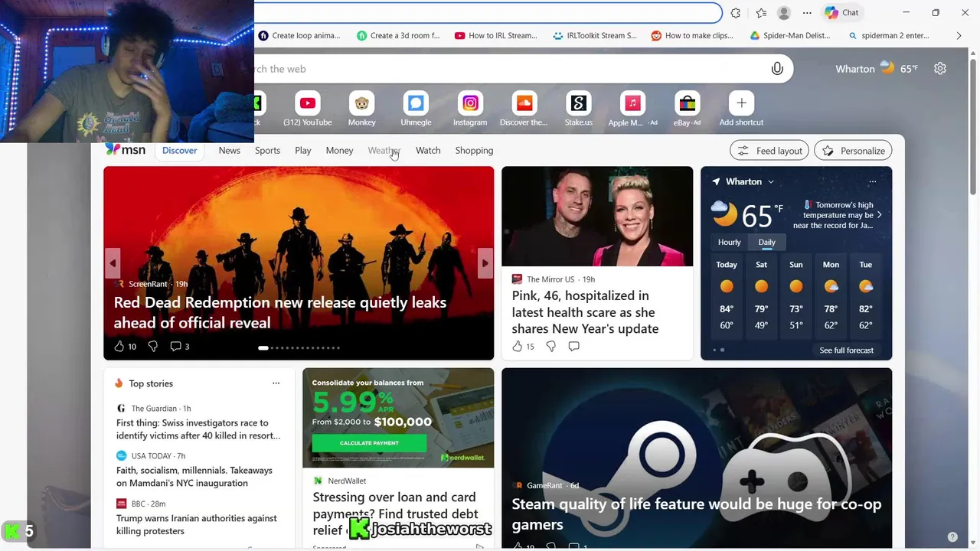Select the Money tab
This screenshot has height=551, width=980.
(x=339, y=151)
